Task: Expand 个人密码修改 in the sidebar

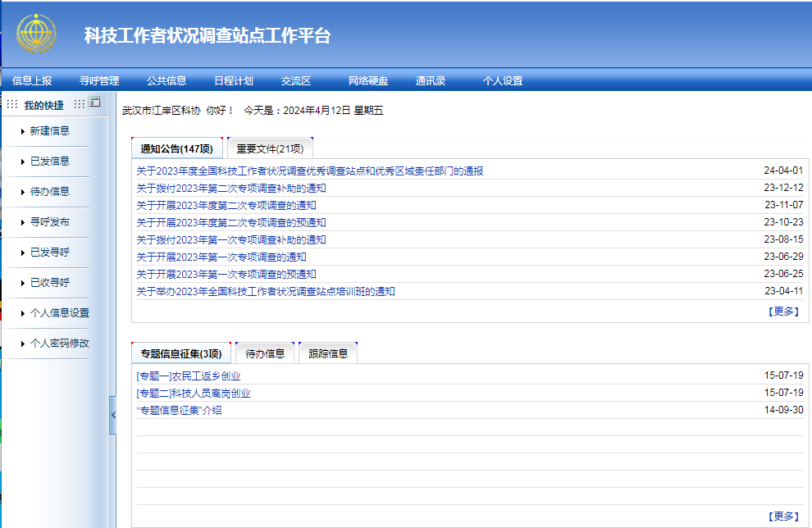Action: (x=59, y=344)
